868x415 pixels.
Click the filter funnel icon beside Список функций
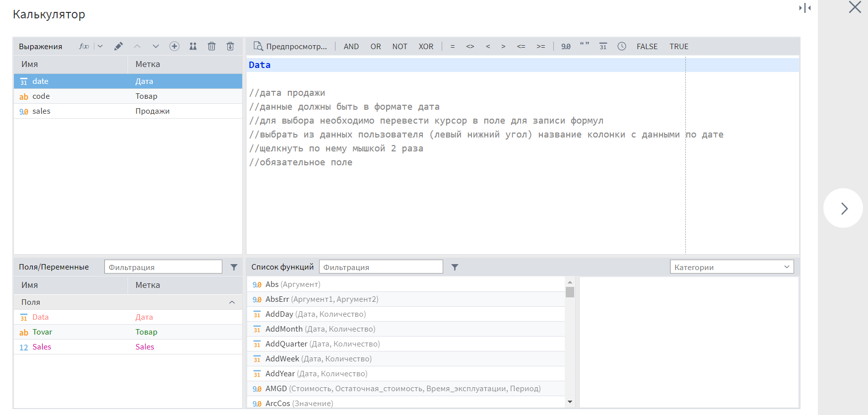coord(455,267)
